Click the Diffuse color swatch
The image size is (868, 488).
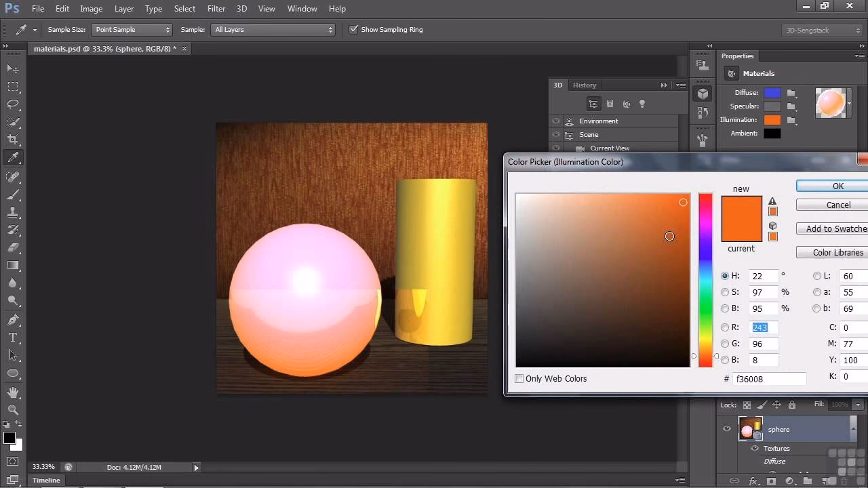(x=773, y=92)
